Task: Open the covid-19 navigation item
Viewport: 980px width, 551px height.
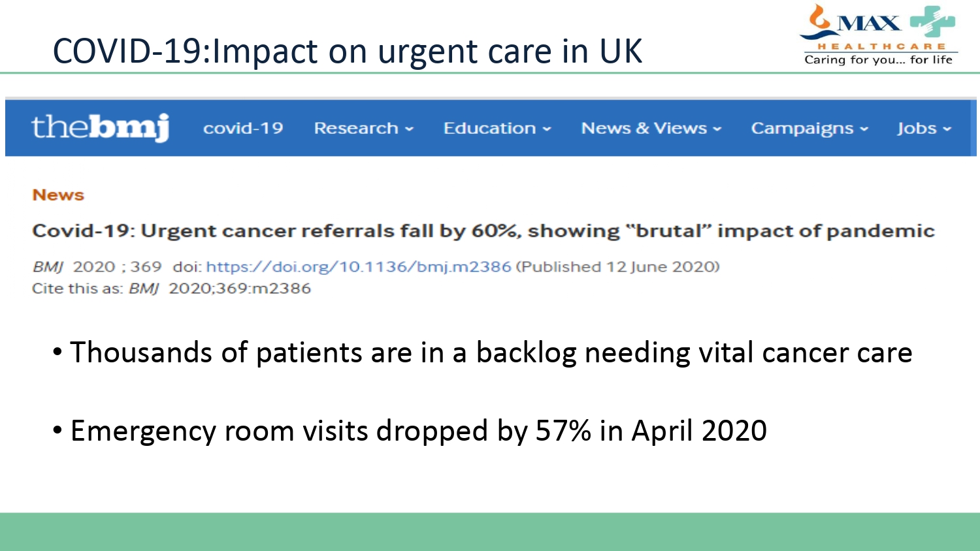Action: (243, 128)
